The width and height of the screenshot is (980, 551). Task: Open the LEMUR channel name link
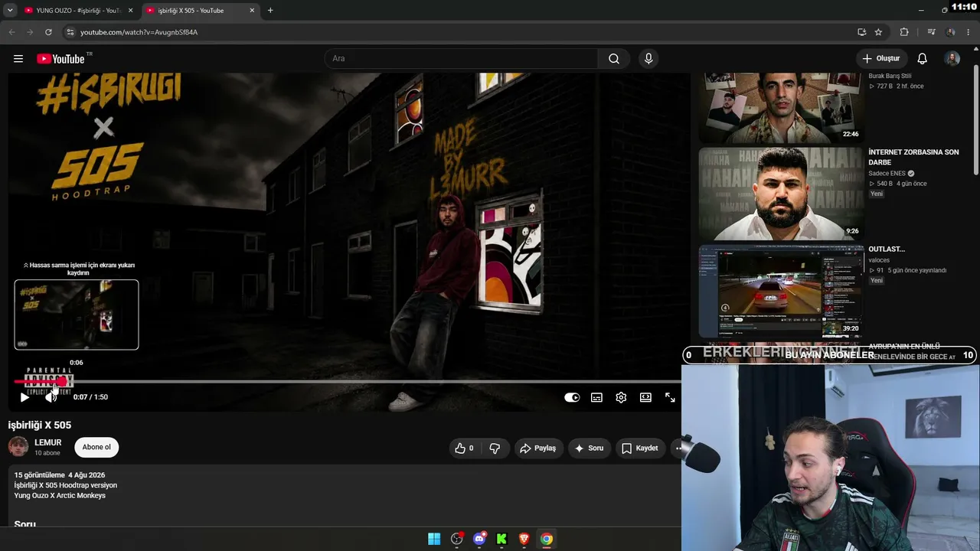pos(48,442)
